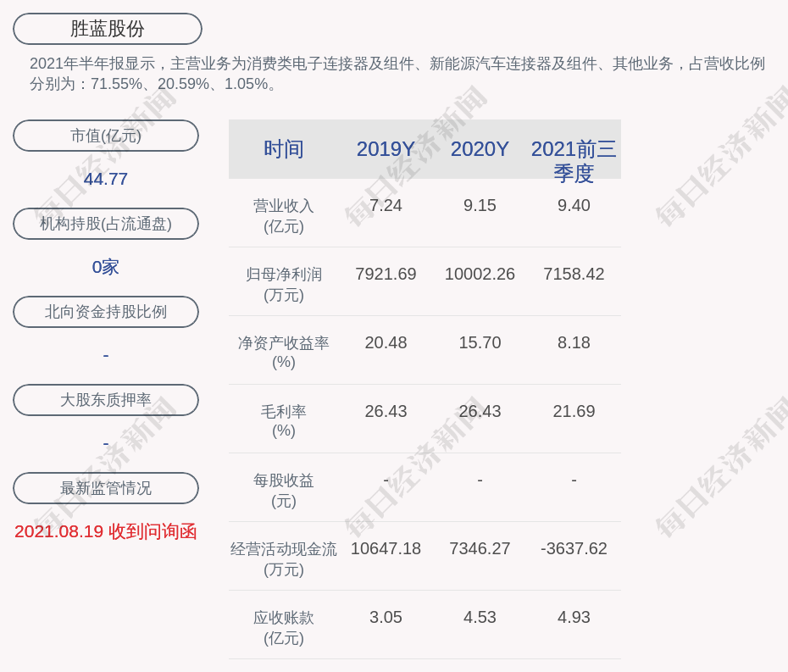Select the 2020Y column header

(480, 149)
